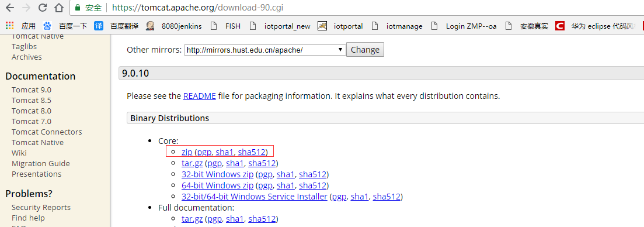644x227 pixels.
Task: Open the apps grid bookmark icon
Action: (9, 26)
